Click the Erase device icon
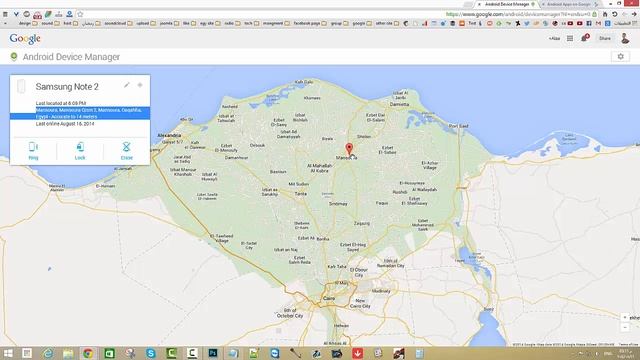640x360 pixels. point(127,147)
